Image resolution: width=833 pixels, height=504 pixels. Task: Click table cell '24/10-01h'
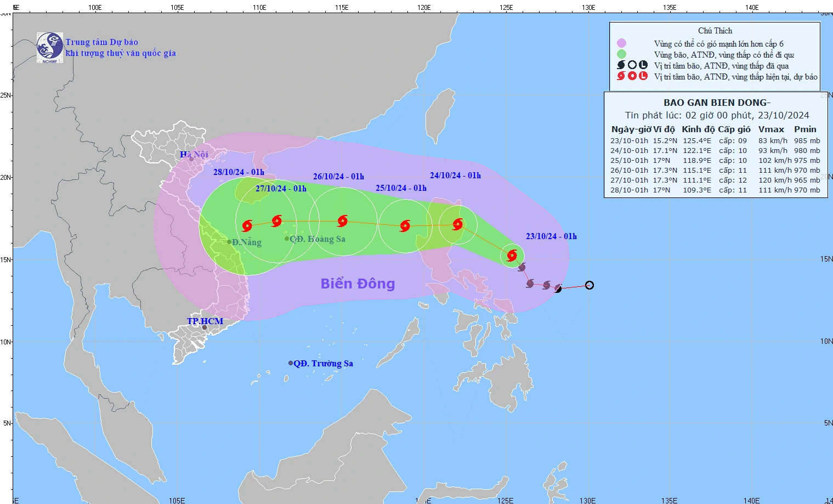click(x=629, y=150)
